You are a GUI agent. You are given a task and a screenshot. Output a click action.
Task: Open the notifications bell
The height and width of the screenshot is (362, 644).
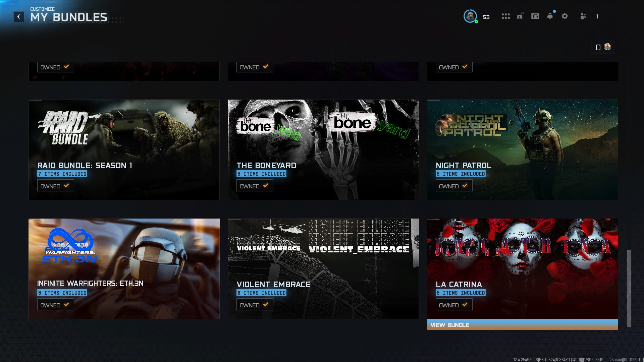(x=550, y=16)
